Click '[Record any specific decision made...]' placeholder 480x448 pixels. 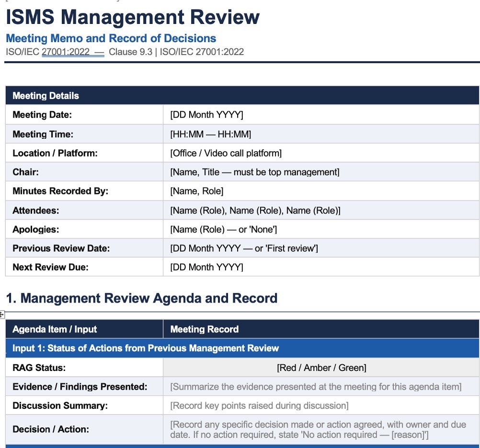point(318,429)
